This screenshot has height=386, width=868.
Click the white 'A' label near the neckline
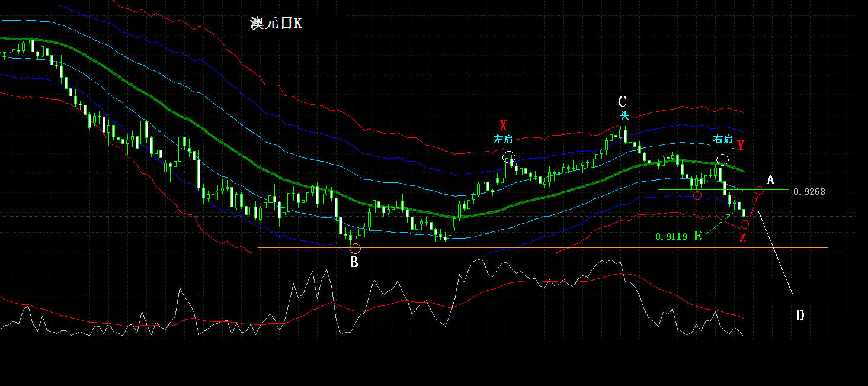(x=770, y=179)
